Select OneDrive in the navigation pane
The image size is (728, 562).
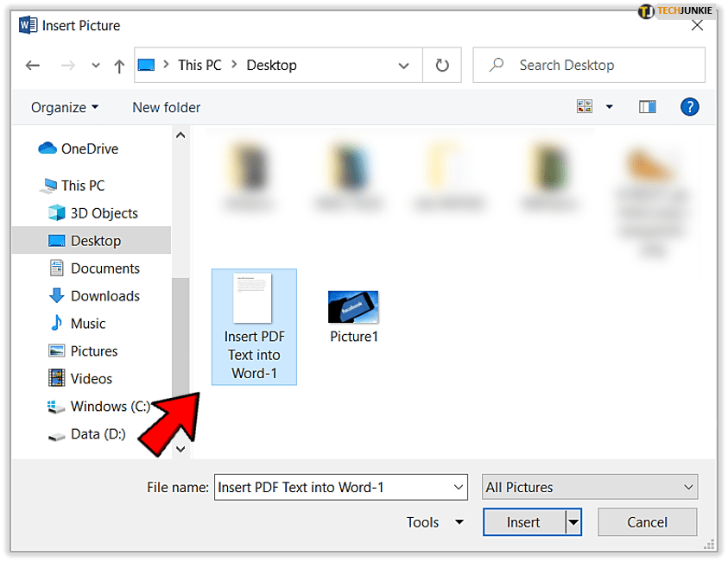tap(89, 148)
